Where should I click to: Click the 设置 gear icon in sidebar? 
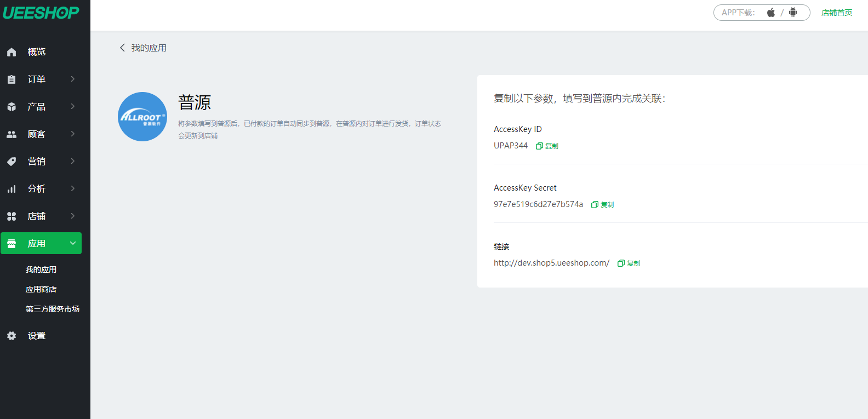[12, 336]
